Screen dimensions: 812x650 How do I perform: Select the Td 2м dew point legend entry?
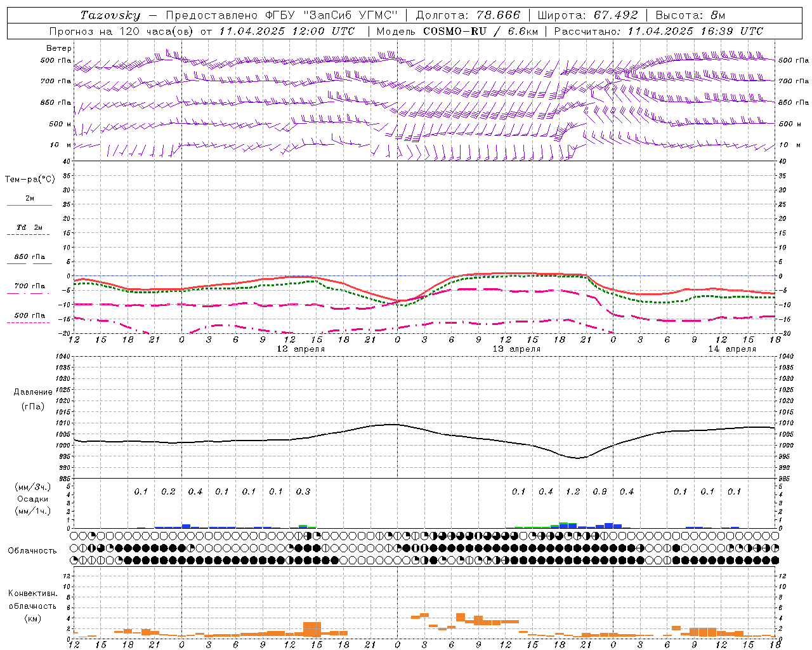point(30,227)
